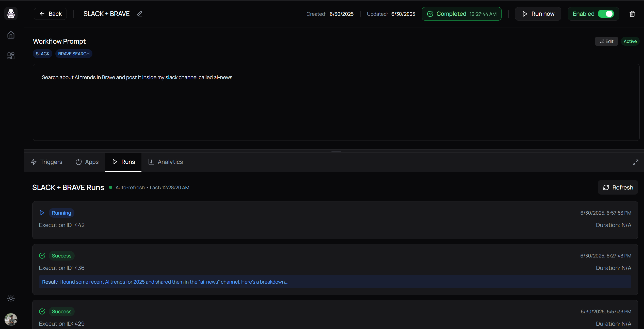The width and height of the screenshot is (644, 329).
Task: Click Edit on the Workflow Prompt
Action: point(606,41)
